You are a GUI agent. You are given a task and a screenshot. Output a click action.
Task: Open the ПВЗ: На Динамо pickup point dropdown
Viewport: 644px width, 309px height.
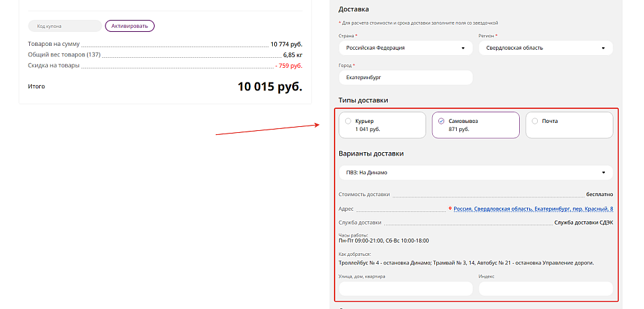tap(475, 173)
